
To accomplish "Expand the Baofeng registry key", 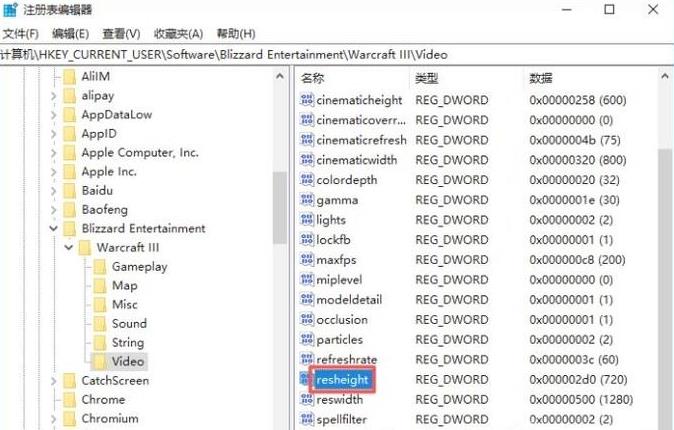I will point(54,210).
